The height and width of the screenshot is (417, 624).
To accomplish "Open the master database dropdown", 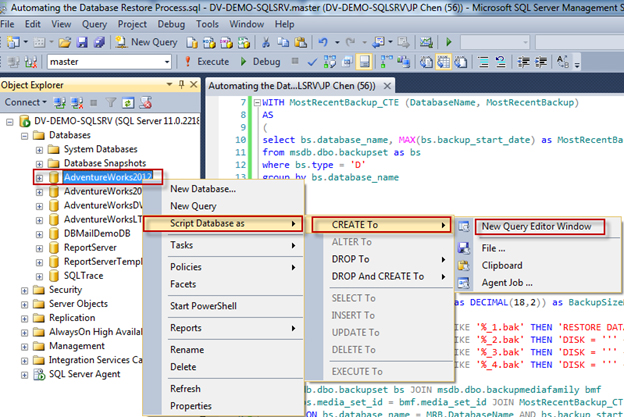I will point(167,62).
